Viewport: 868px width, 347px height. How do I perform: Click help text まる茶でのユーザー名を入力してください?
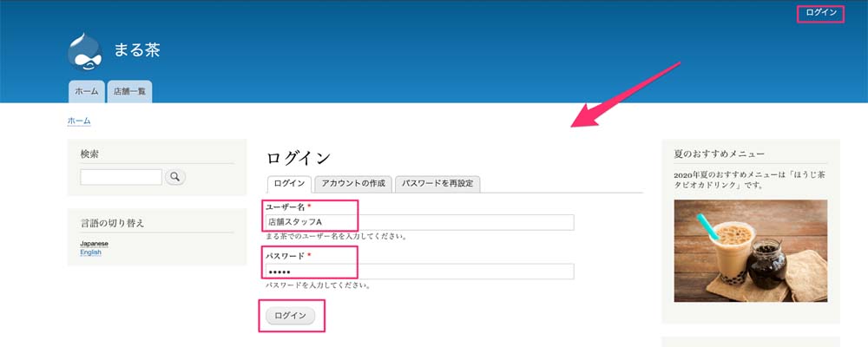click(337, 236)
